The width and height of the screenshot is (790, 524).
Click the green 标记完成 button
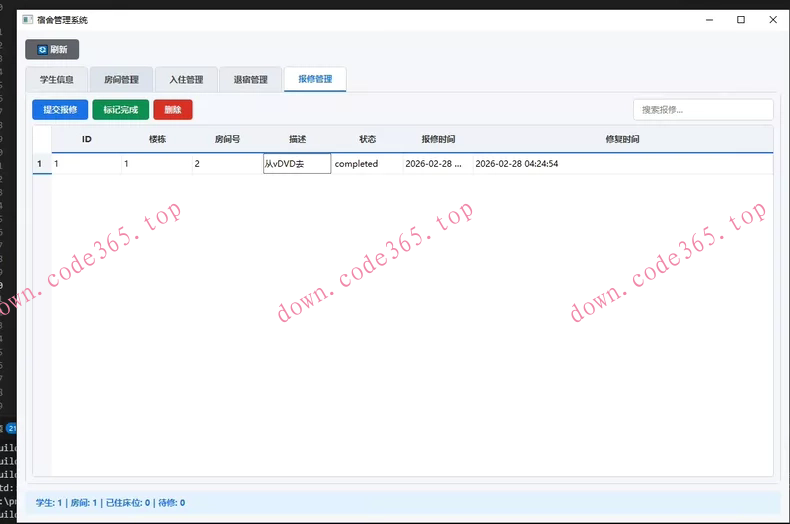(x=120, y=109)
